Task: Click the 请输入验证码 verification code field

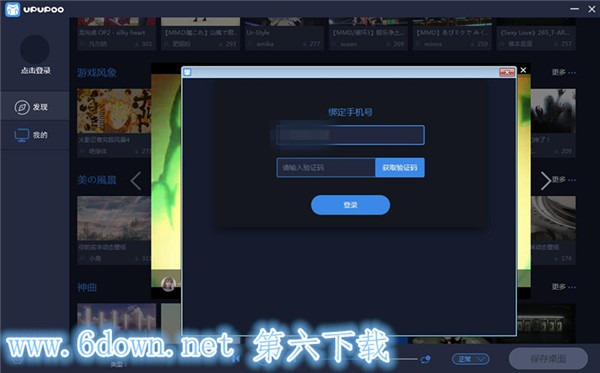Action: click(326, 168)
